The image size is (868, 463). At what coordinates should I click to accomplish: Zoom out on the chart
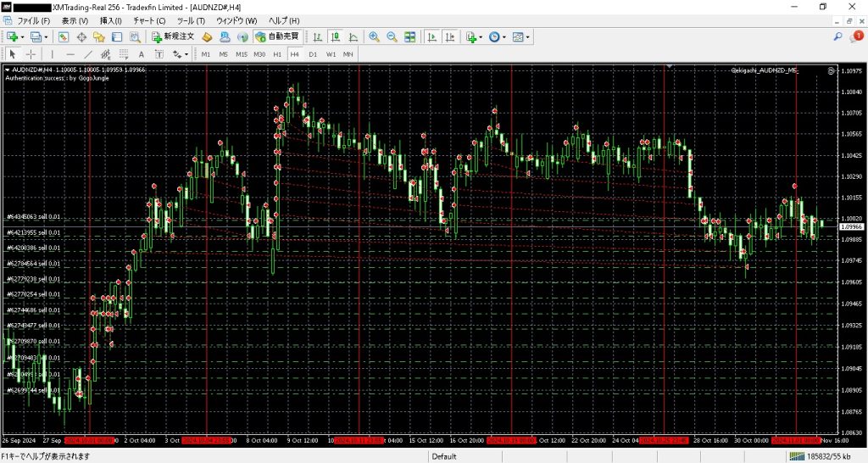[x=392, y=36]
